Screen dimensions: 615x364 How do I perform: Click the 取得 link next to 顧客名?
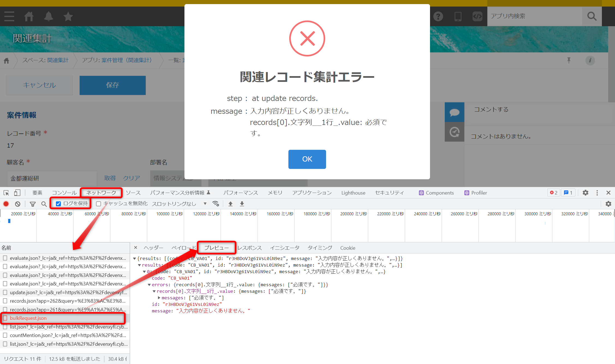pyautogui.click(x=110, y=178)
